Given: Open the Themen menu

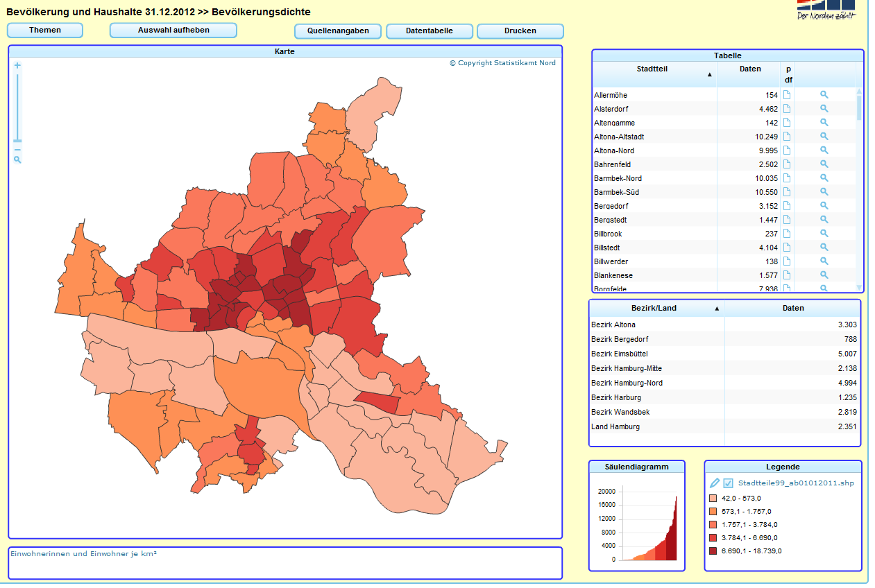Looking at the screenshot, I should click(45, 31).
